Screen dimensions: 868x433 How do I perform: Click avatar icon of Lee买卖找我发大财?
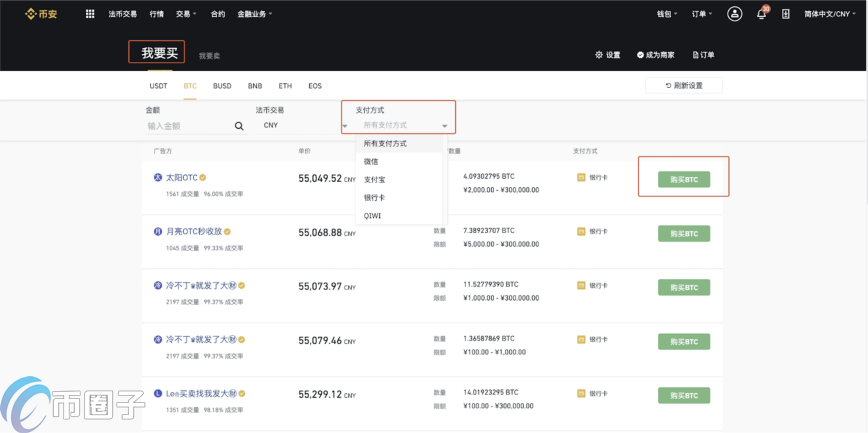click(158, 394)
